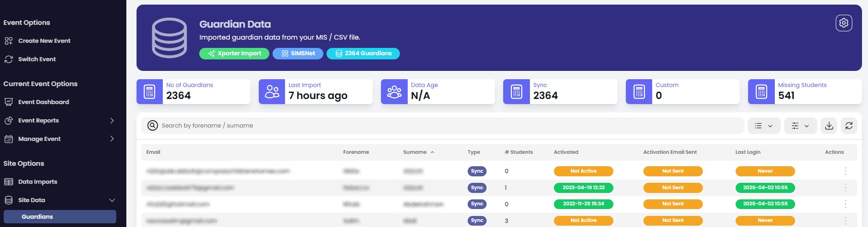Click the No of Guardians calculator icon
Viewport: 868px width, 227px height.
[x=149, y=92]
